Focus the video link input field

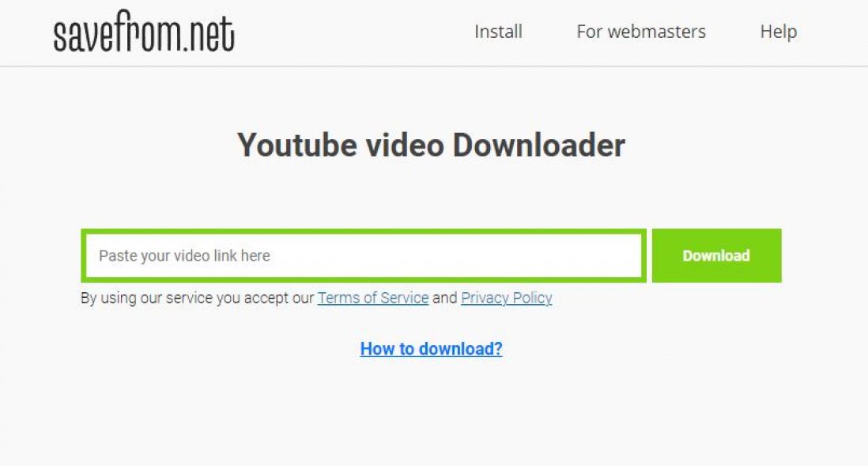click(364, 255)
